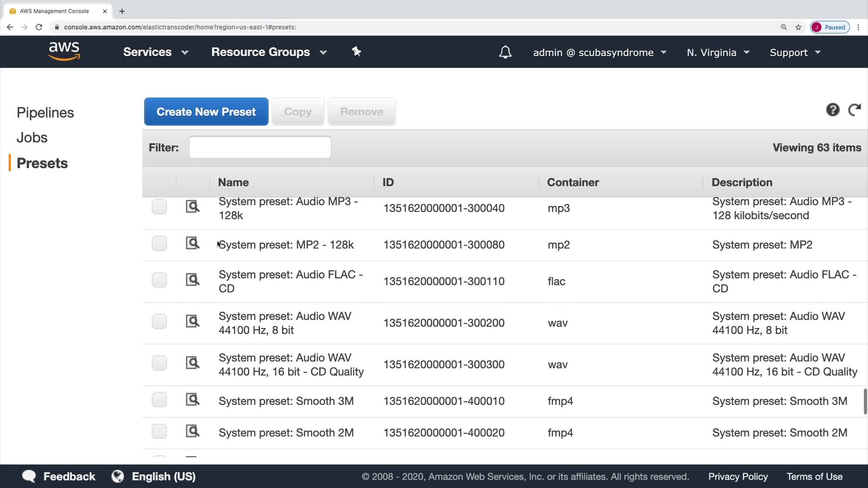Screen dimensions: 868x488
Task: Click into the Filter text field
Action: [260, 147]
